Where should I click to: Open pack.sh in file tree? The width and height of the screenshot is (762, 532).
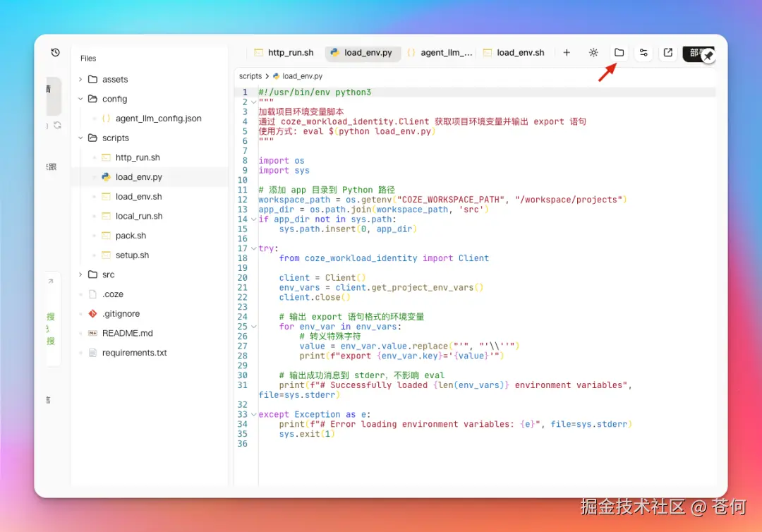click(131, 236)
